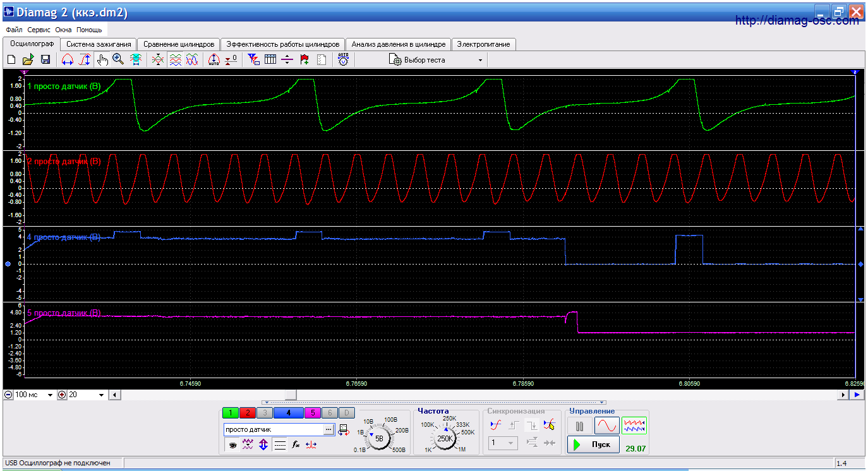Toggle digital channel D button
Image resolution: width=868 pixels, height=471 pixels.
pos(346,413)
